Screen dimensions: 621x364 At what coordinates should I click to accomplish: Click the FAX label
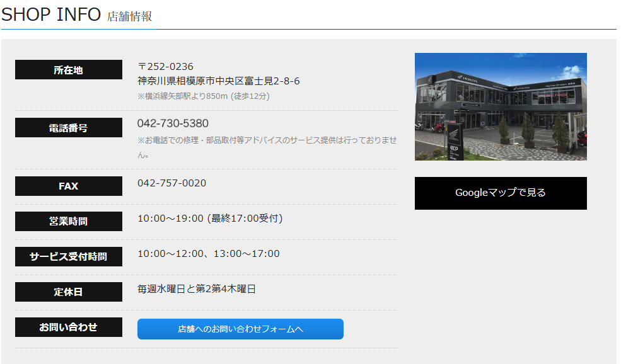pos(68,186)
